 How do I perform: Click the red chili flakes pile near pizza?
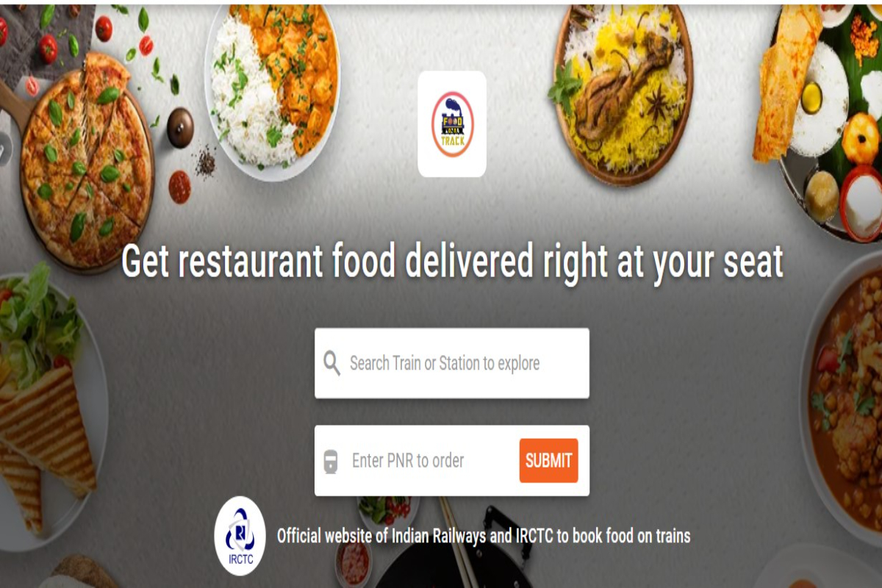[x=179, y=187]
